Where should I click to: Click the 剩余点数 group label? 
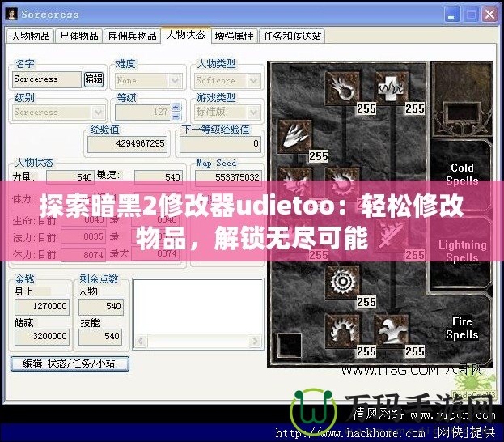pyautogui.click(x=99, y=279)
